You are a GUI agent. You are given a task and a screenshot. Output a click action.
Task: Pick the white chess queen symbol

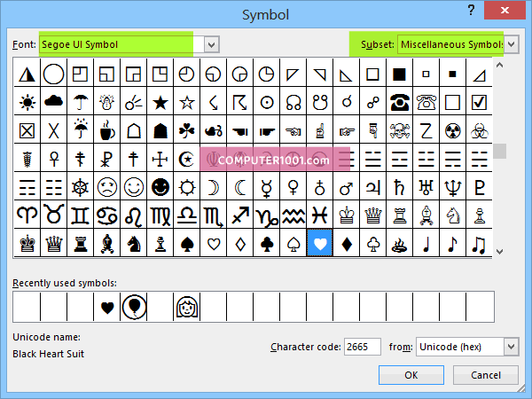(372, 215)
